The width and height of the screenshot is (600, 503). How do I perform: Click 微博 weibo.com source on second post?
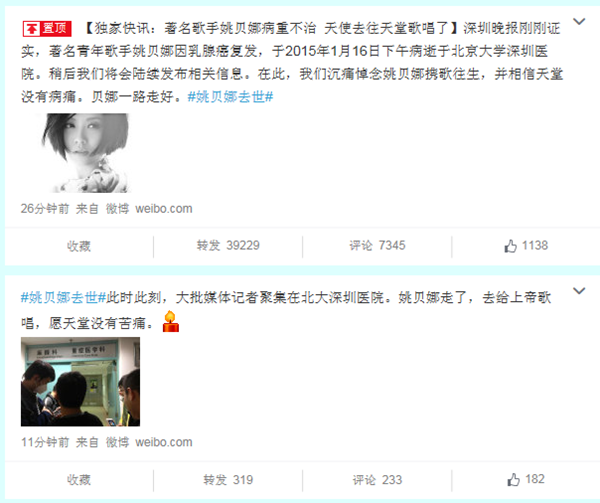149,442
